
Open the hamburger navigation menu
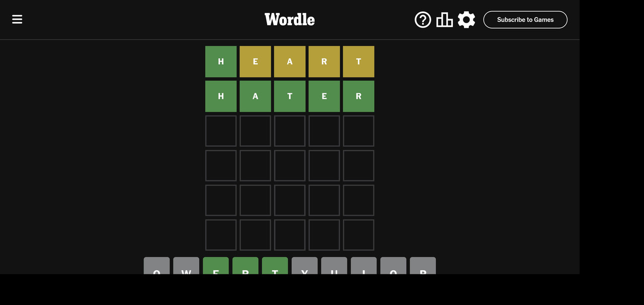[x=17, y=19]
